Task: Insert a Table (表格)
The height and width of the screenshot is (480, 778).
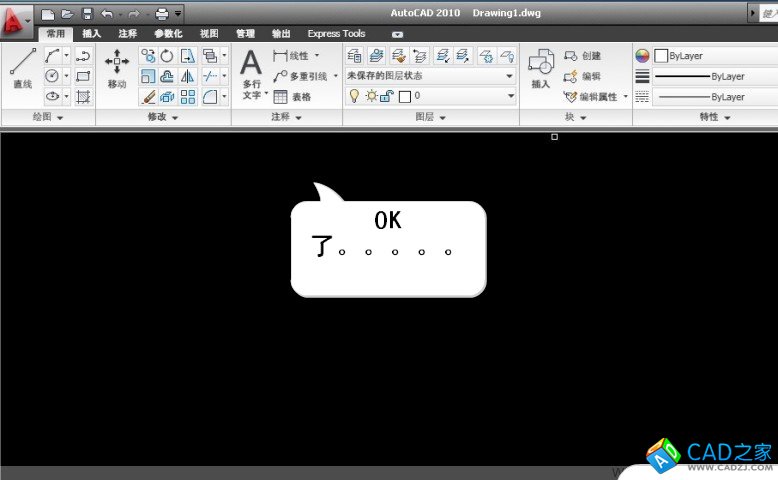Action: (x=292, y=97)
